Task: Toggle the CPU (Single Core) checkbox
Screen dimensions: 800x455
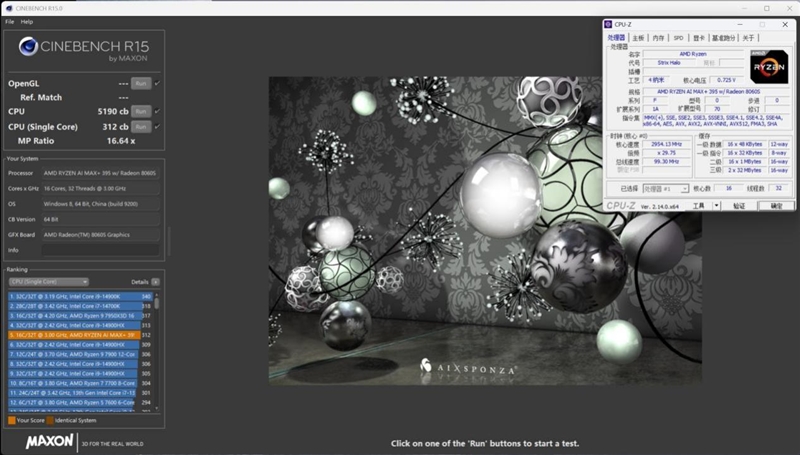Action: click(x=157, y=127)
